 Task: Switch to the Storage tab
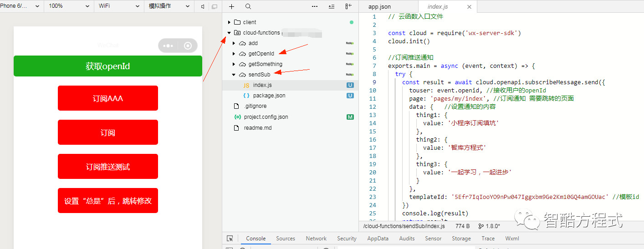(x=461, y=239)
